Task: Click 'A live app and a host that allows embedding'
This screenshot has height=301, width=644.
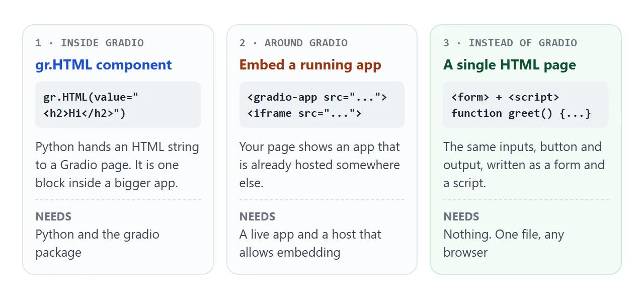Action: pyautogui.click(x=310, y=244)
